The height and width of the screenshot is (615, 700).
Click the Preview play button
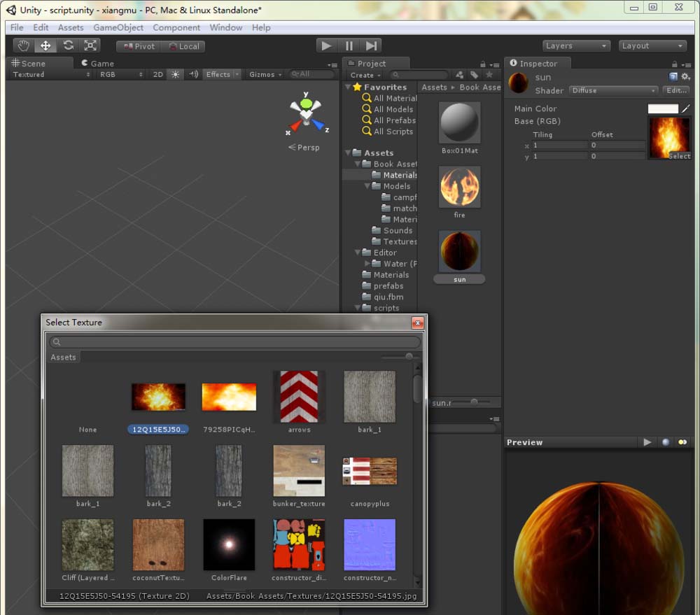[x=647, y=442]
